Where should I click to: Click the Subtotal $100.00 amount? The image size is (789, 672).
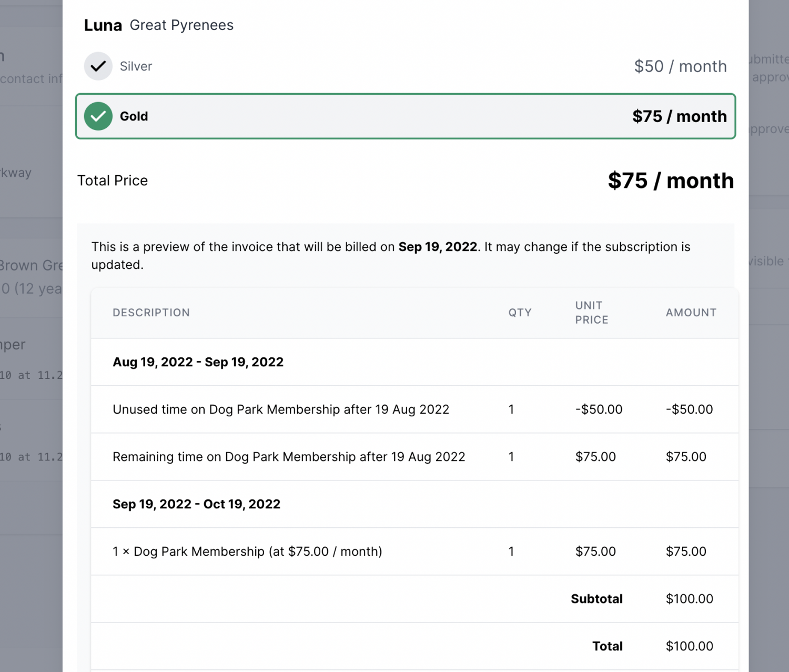pyautogui.click(x=689, y=599)
